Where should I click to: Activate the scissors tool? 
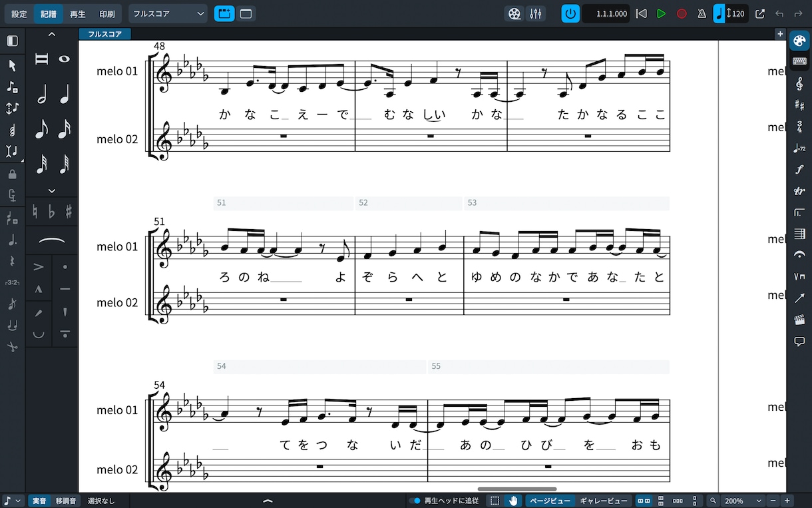coord(12,347)
